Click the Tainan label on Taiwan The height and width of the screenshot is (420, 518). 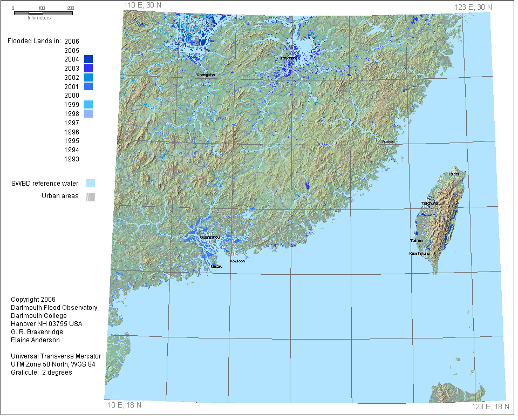(416, 240)
